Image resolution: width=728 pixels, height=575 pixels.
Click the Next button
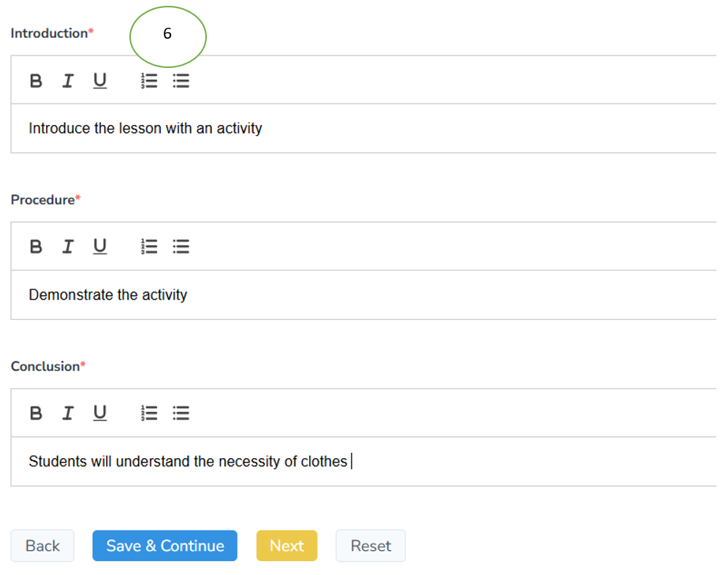[x=287, y=546]
